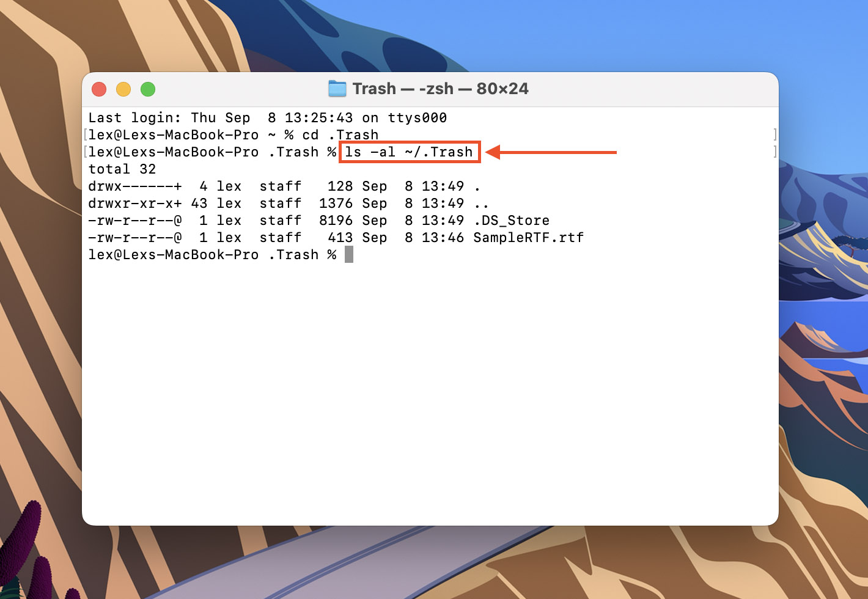The image size is (868, 599).
Task: Click the 'drwxr-xr-x+' permissions text
Action: click(x=135, y=203)
